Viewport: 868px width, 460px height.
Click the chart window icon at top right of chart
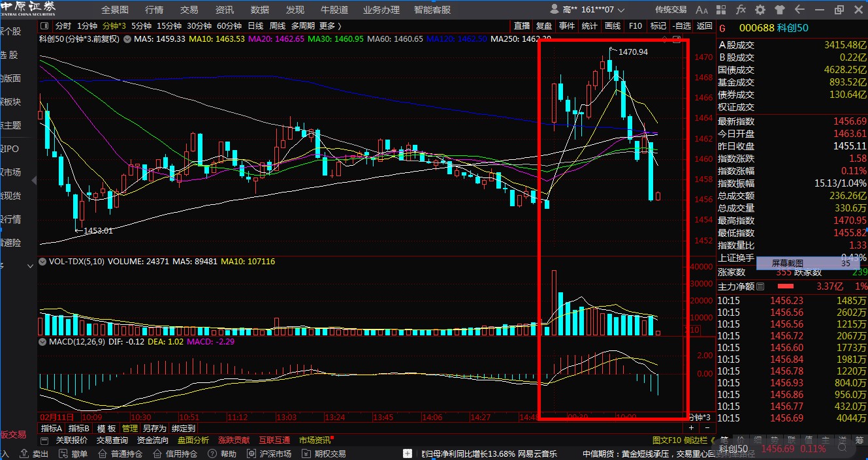(x=677, y=39)
